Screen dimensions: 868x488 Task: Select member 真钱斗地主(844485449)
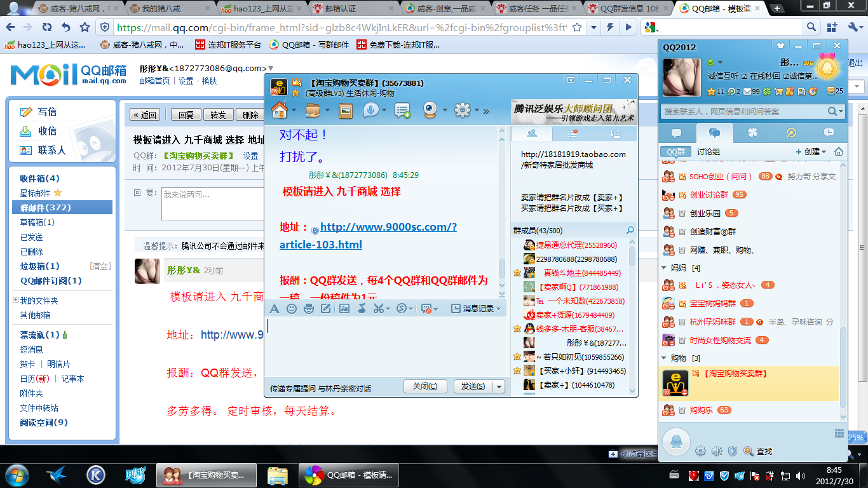pos(581,273)
